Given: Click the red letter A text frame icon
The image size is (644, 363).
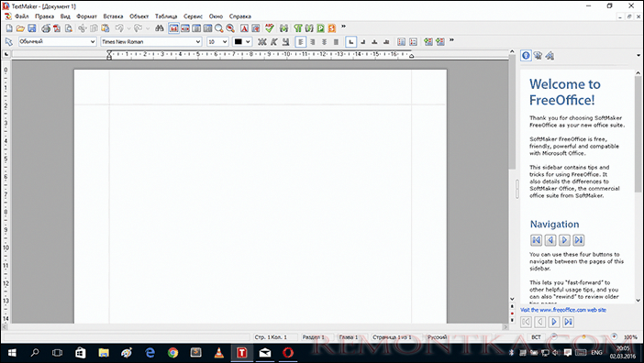Looking at the screenshot, I should pyautogui.click(x=244, y=27).
